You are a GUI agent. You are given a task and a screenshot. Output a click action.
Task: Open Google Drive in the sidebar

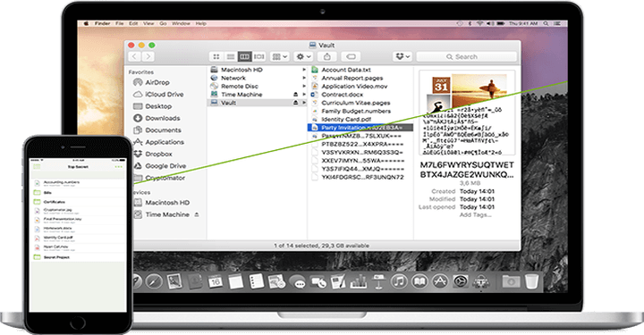click(160, 165)
